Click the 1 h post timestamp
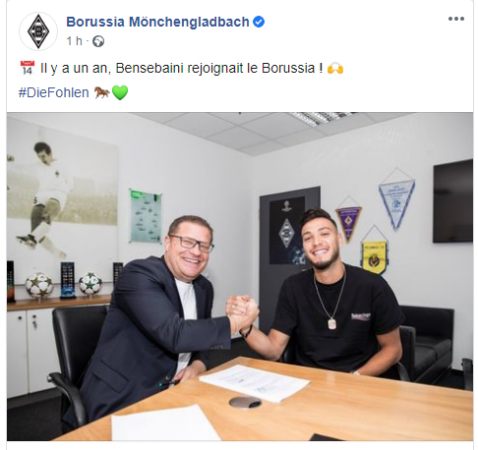Viewport: 478px width, 450px height. (x=74, y=41)
